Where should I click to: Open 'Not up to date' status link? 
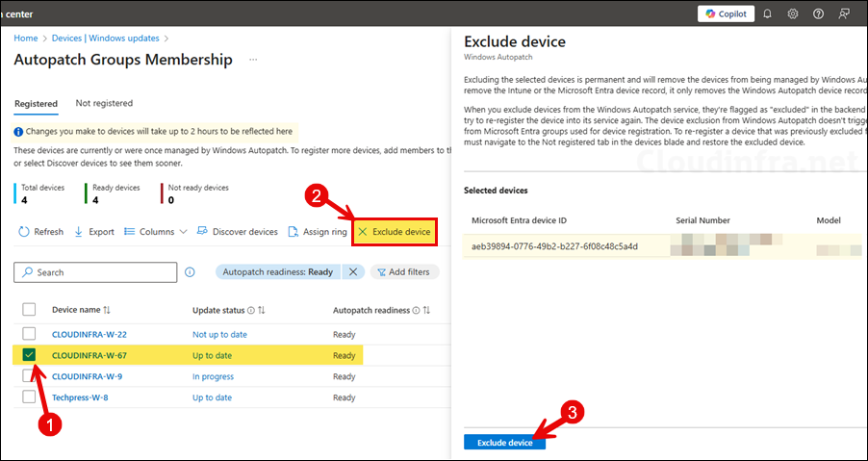click(x=219, y=334)
